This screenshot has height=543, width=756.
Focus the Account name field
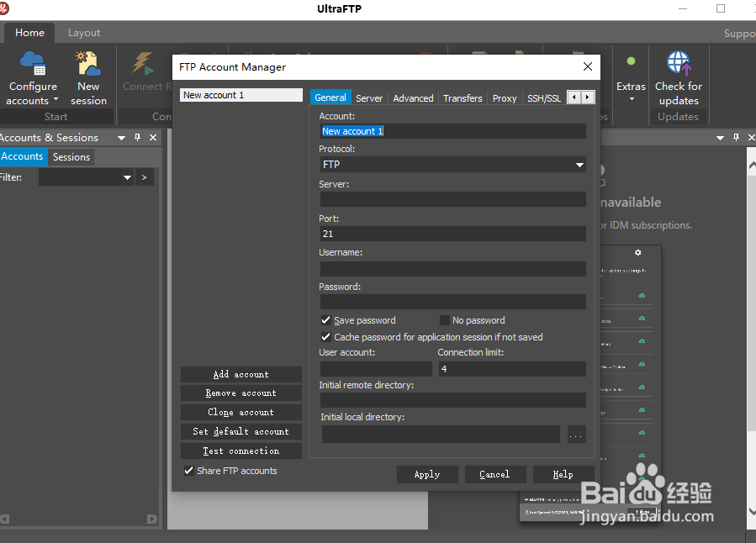452,131
